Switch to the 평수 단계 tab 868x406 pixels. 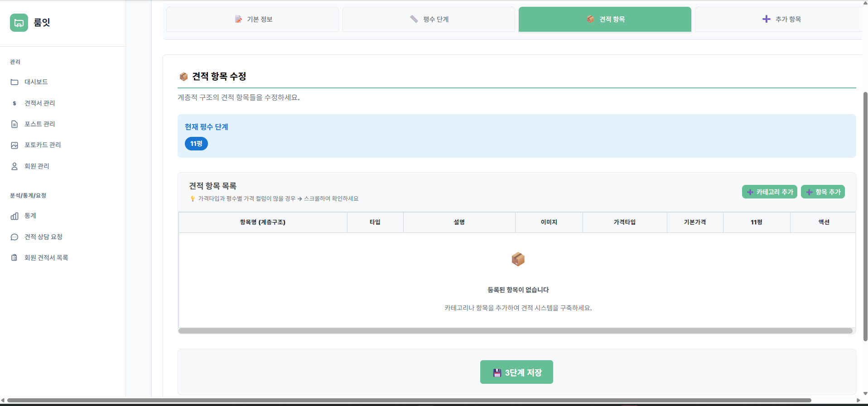click(429, 19)
